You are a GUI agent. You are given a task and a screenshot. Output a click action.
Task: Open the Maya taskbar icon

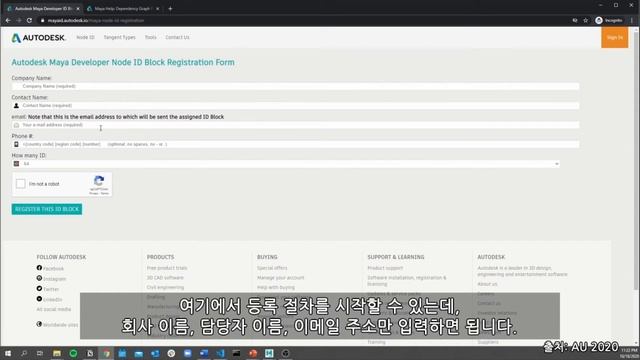(269, 353)
